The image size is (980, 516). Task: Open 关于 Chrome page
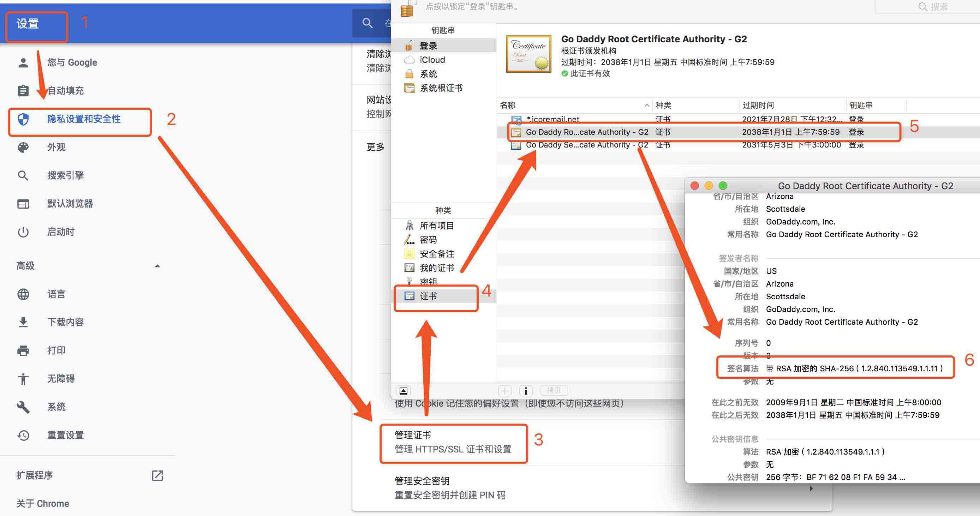(x=43, y=504)
